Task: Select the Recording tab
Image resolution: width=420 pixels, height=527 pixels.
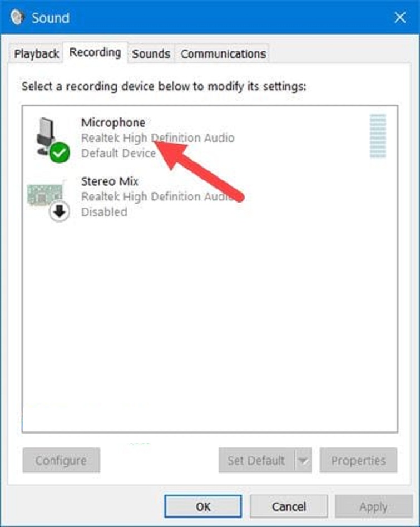Action: pos(95,52)
